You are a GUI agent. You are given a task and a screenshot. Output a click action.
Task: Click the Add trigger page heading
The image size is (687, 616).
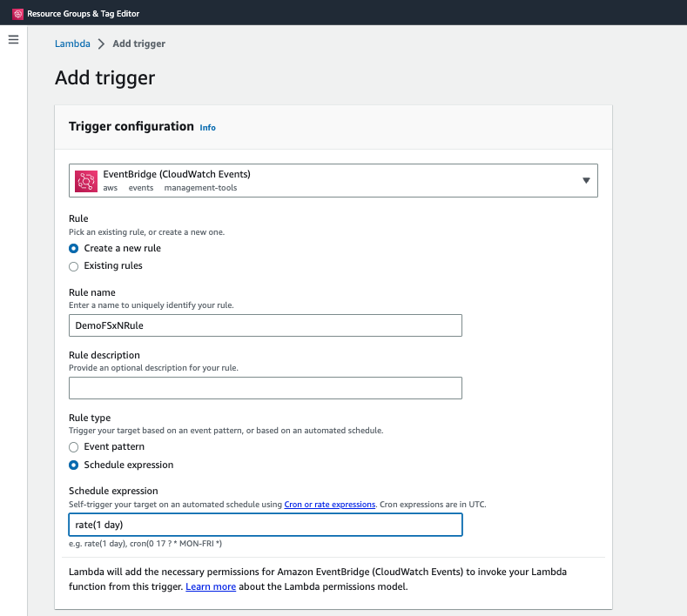tap(104, 77)
